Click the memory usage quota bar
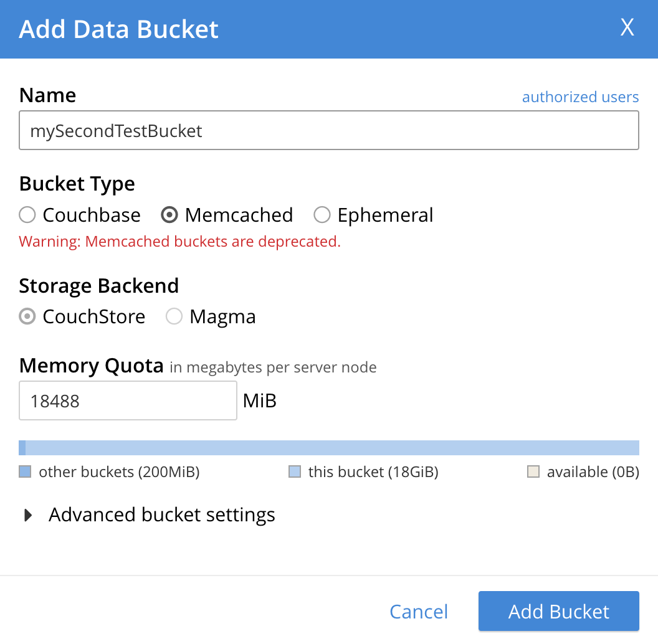Viewport: 658px width, 644px height. click(x=329, y=447)
